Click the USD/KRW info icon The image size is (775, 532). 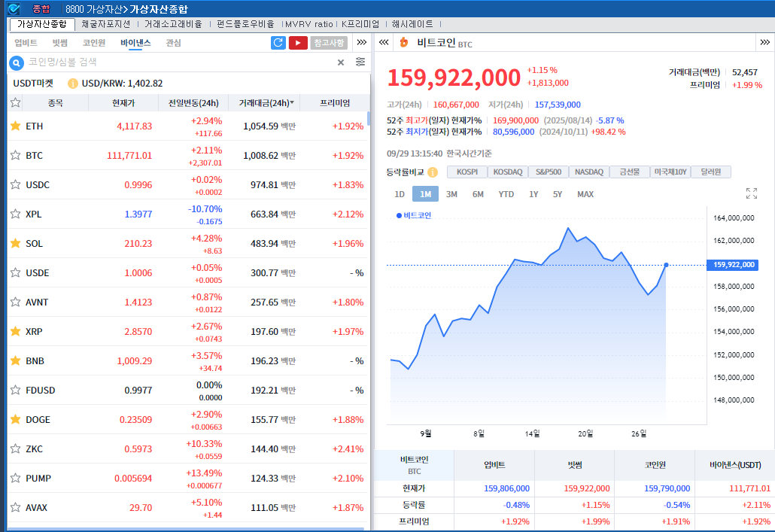tap(73, 84)
